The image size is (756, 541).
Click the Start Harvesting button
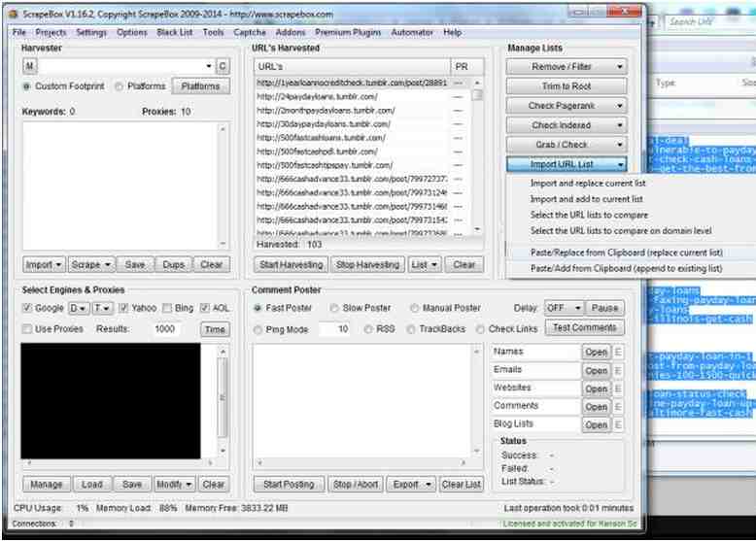(x=291, y=264)
